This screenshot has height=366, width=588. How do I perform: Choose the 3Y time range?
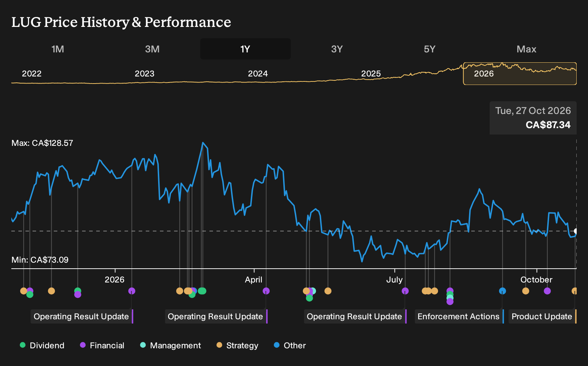(337, 49)
